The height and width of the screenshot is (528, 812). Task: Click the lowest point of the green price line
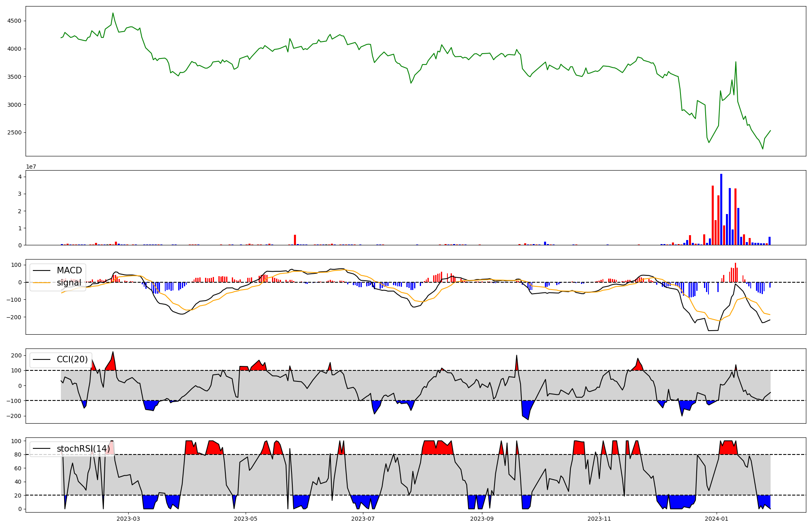(762, 149)
